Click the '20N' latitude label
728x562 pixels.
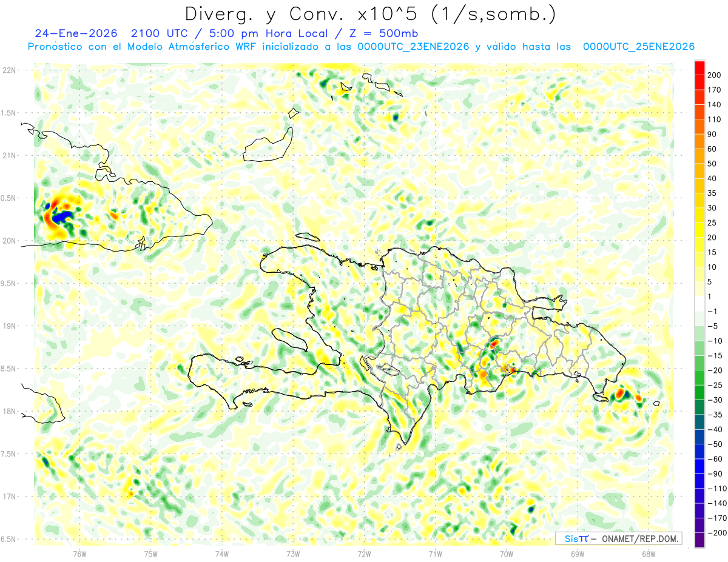click(x=9, y=241)
